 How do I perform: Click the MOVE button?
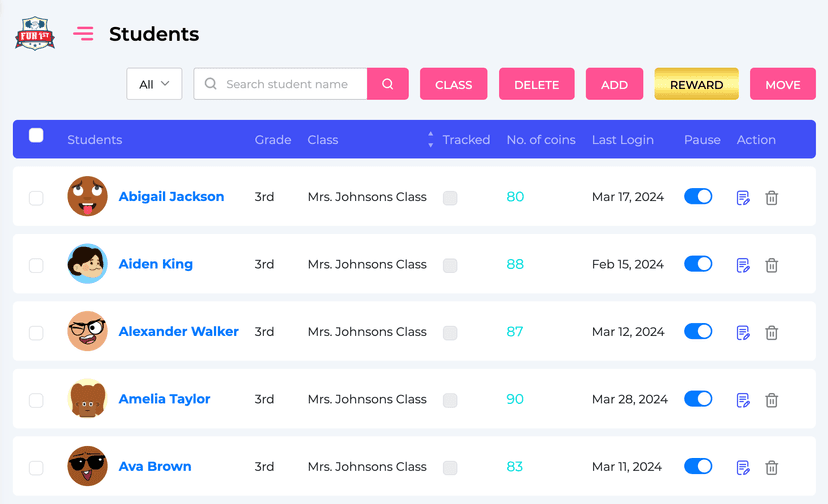point(782,84)
